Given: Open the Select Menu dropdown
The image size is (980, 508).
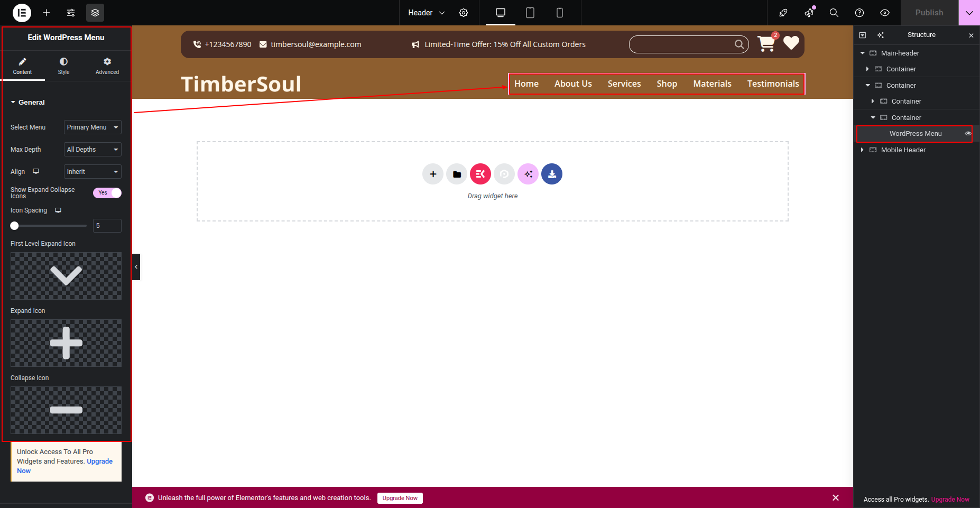Looking at the screenshot, I should pos(93,127).
